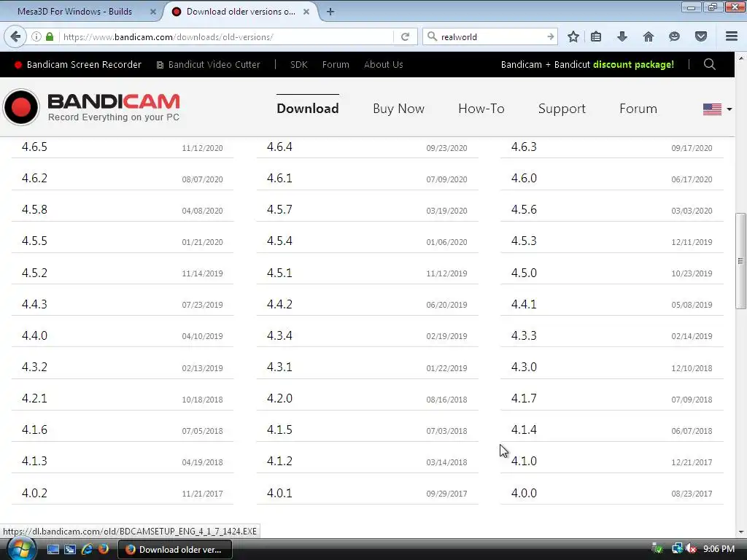Launch Firefox from quick launch bar
This screenshot has height=560, width=747.
[x=103, y=549]
